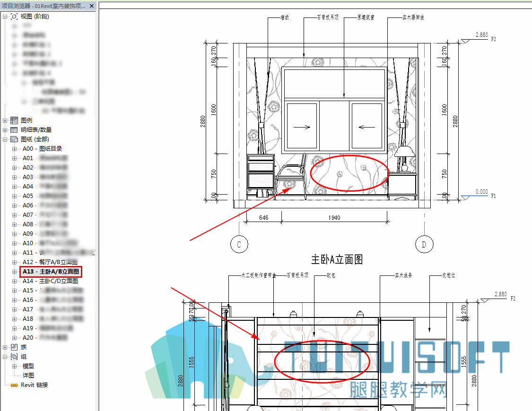Click the Revit 链接 chain-link icon
The height and width of the screenshot is (411, 532).
coord(14,385)
